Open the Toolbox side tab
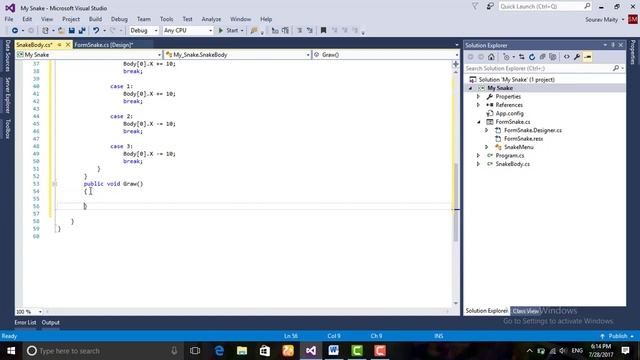Image resolution: width=640 pixels, height=360 pixels. [7, 129]
